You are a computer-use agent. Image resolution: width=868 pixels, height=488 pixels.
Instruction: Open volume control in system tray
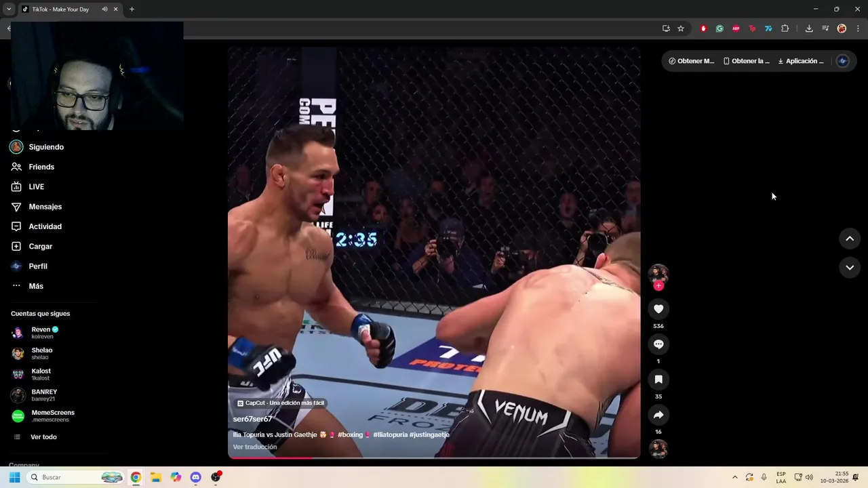809,477
